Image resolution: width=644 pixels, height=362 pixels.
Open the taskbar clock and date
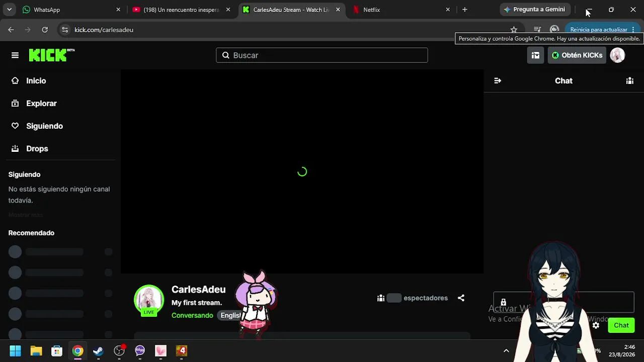[622, 350]
